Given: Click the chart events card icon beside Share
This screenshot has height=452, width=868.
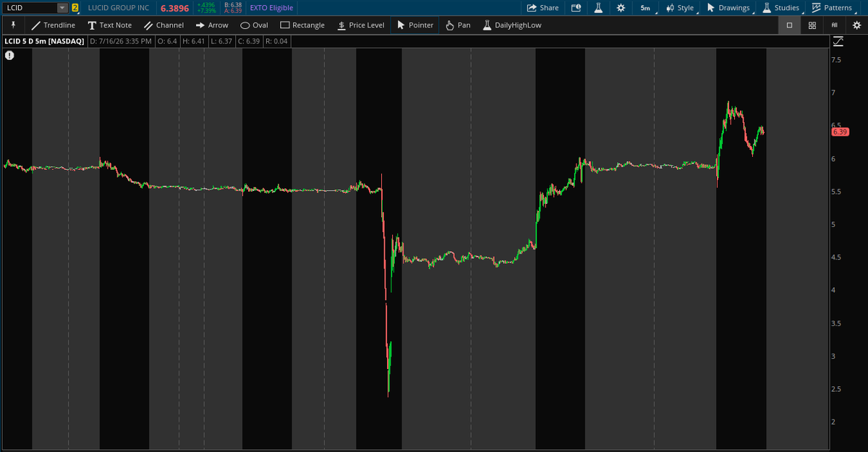Looking at the screenshot, I should coord(576,8).
